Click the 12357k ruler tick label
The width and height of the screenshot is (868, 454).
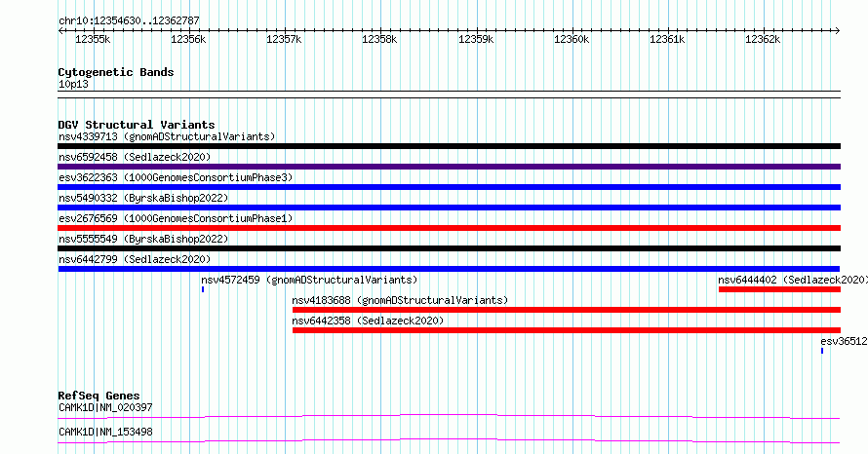coord(284,39)
